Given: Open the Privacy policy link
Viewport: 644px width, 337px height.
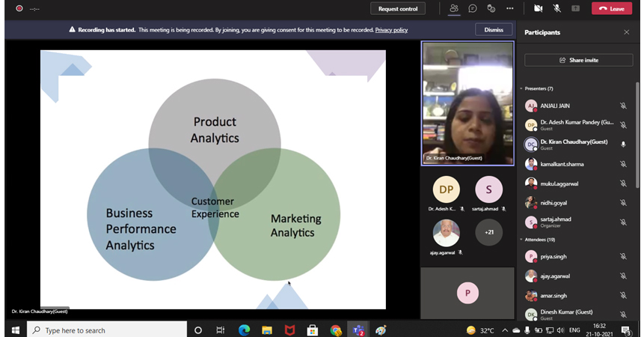Looking at the screenshot, I should point(391,30).
